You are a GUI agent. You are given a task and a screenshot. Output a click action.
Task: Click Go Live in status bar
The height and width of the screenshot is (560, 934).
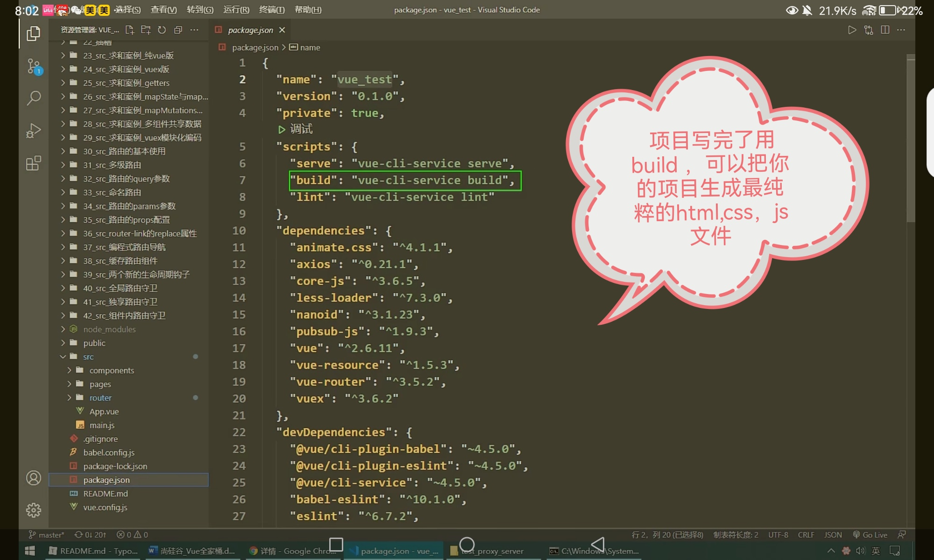coord(870,535)
